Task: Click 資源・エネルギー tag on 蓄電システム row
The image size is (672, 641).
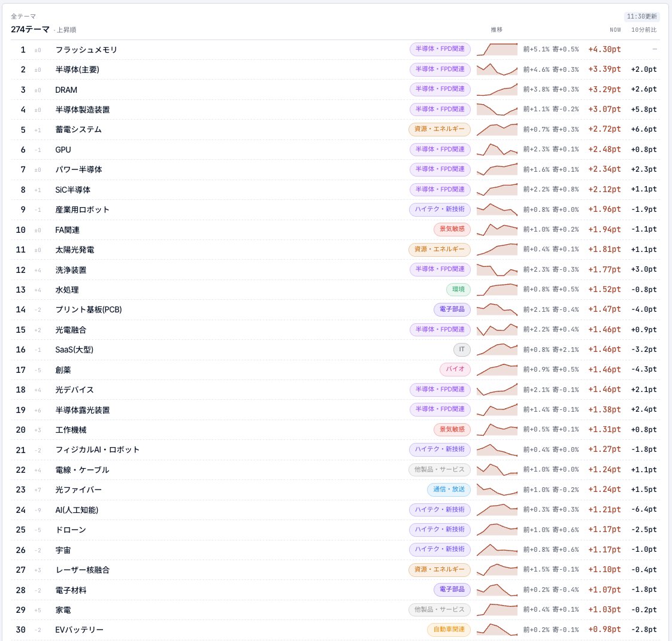Action: [x=439, y=129]
